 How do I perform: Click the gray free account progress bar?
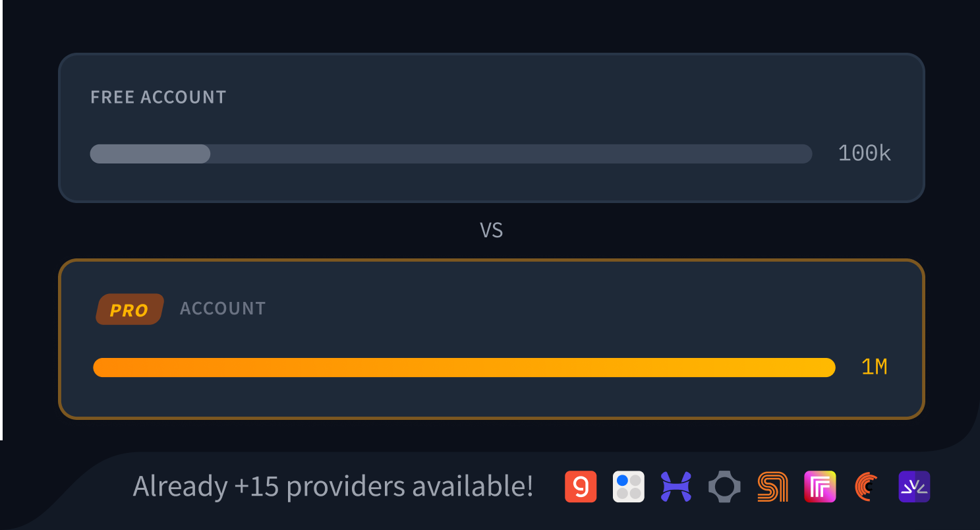click(451, 154)
